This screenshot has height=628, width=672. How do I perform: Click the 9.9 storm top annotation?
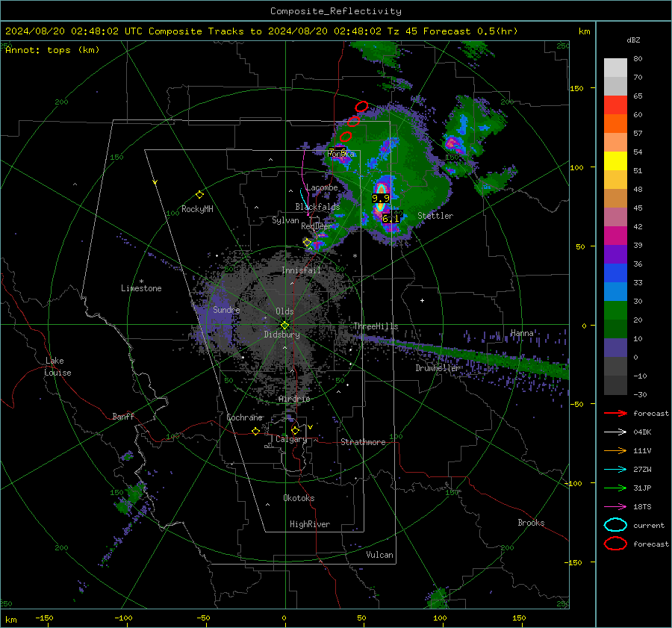coord(381,198)
